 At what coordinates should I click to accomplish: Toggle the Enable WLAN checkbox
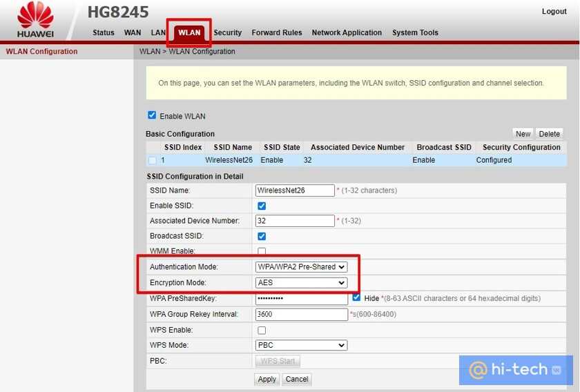pyautogui.click(x=152, y=115)
